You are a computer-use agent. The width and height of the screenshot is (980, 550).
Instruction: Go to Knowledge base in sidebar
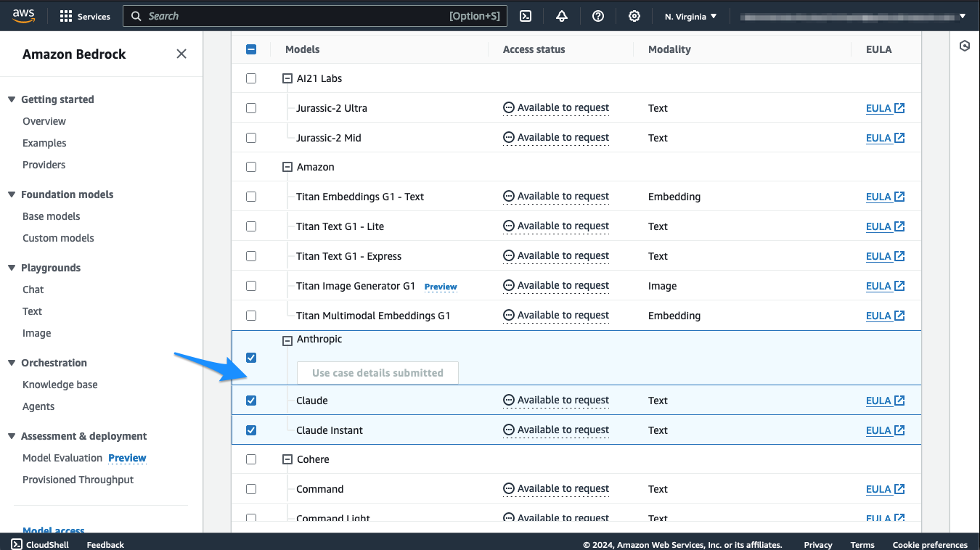pyautogui.click(x=60, y=385)
